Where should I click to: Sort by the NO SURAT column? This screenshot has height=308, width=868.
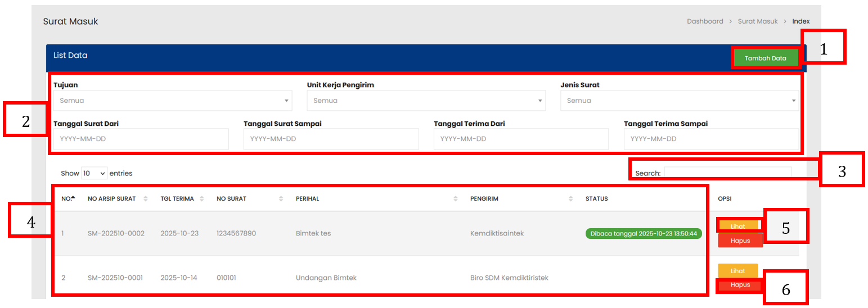tap(281, 198)
